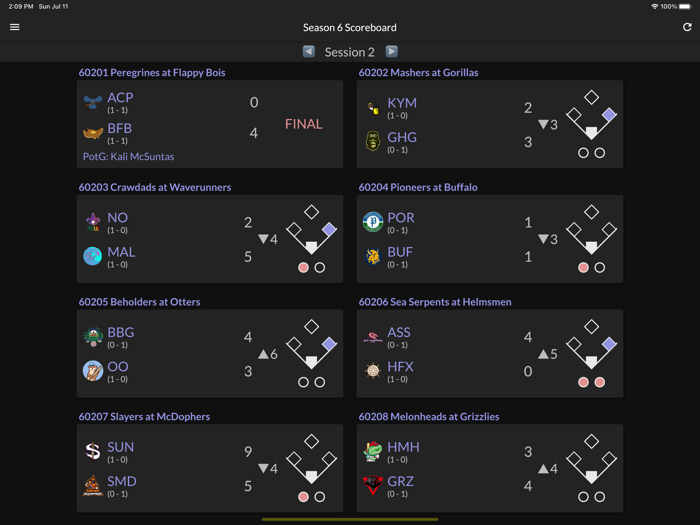Go to next session
This screenshot has width=700, height=525.
coord(392,51)
